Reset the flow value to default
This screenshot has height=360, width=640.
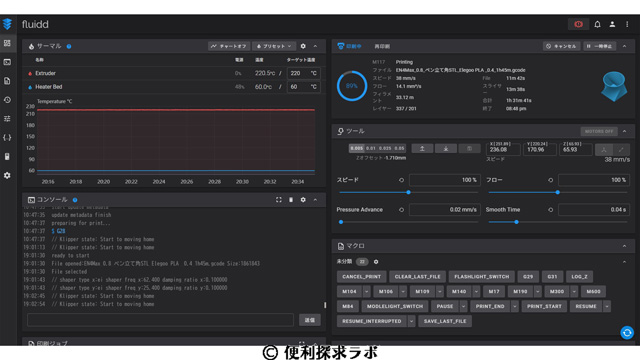tap(550, 180)
